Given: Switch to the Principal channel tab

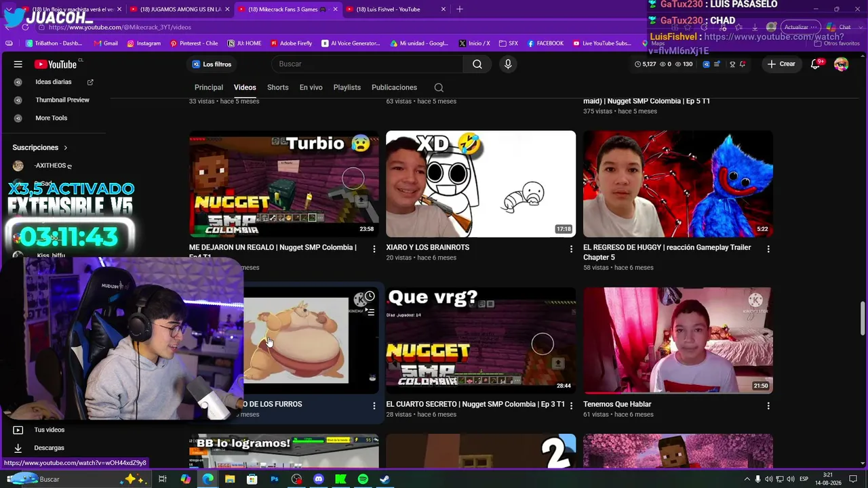Looking at the screenshot, I should pyautogui.click(x=209, y=87).
